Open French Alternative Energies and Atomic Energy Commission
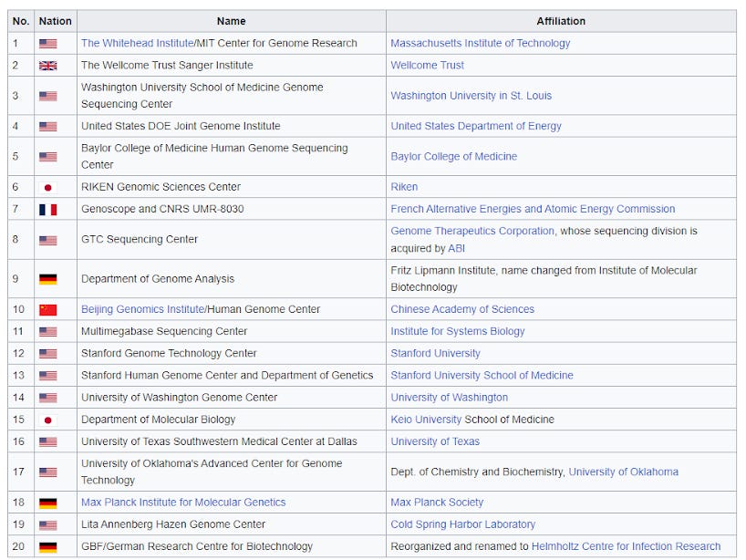 (533, 209)
